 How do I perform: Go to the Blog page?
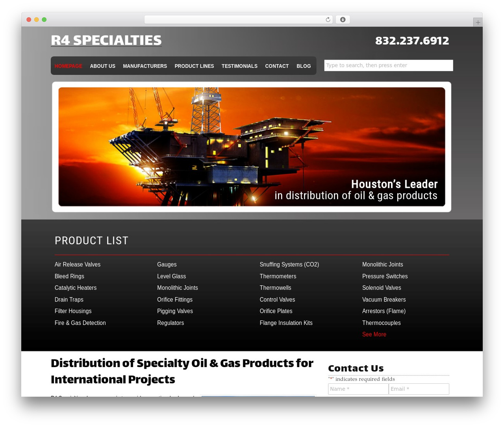tap(304, 66)
